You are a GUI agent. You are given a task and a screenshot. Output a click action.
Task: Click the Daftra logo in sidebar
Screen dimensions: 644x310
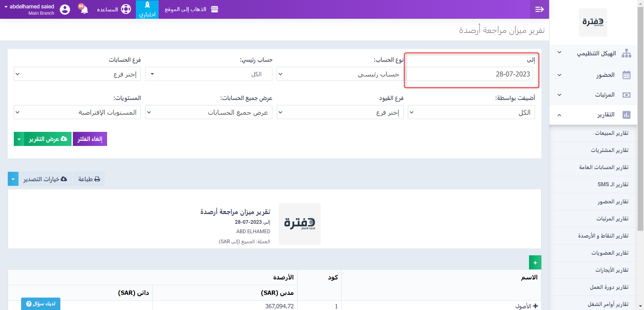click(593, 22)
